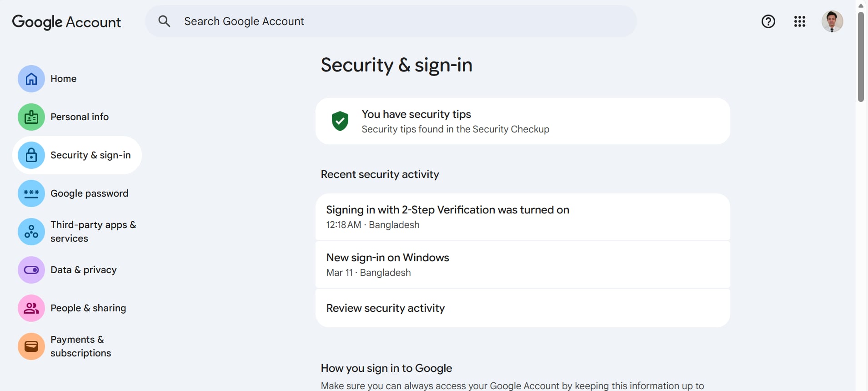Go to Data & privacy section
Viewport: 868px width, 391px height.
point(84,270)
